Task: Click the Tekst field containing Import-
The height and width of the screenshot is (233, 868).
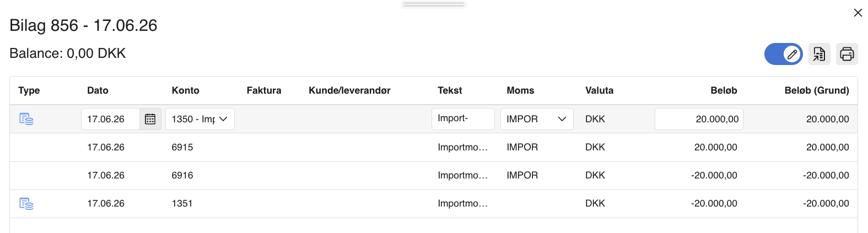Action: [x=462, y=119]
